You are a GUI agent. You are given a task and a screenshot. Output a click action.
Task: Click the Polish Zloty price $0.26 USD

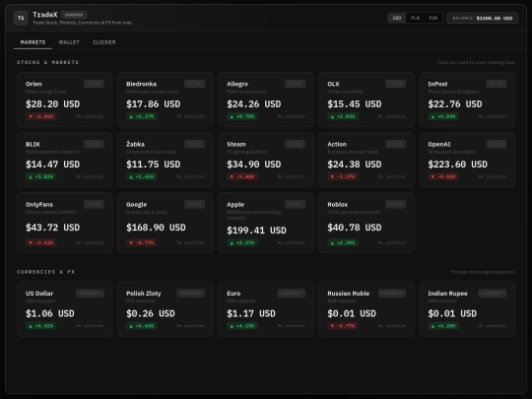point(151,313)
